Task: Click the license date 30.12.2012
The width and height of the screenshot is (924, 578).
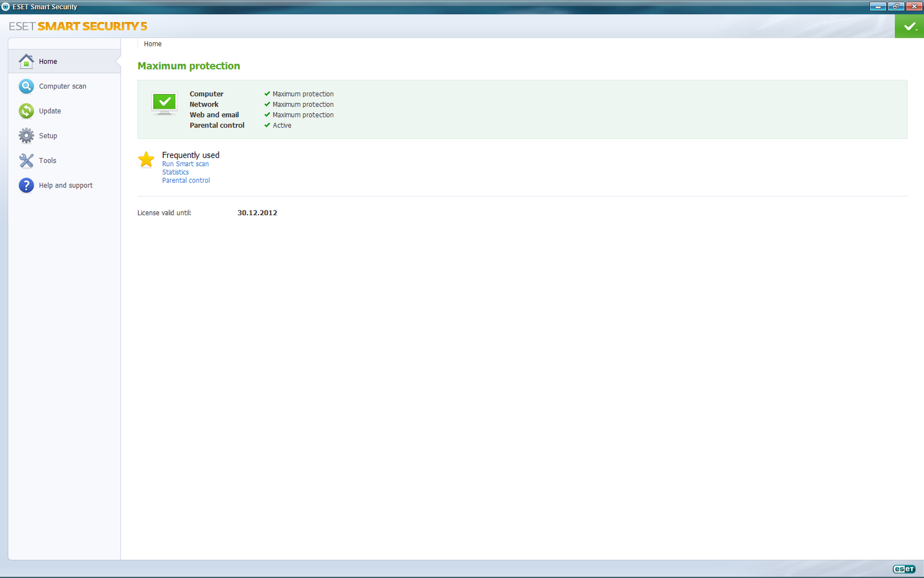Action: pyautogui.click(x=257, y=213)
